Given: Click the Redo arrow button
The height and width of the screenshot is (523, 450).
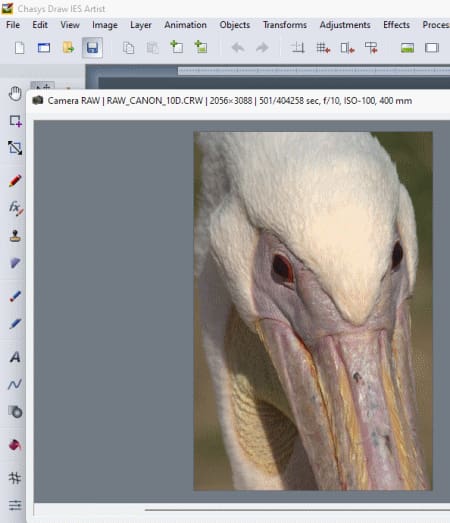Looking at the screenshot, I should click(x=262, y=48).
